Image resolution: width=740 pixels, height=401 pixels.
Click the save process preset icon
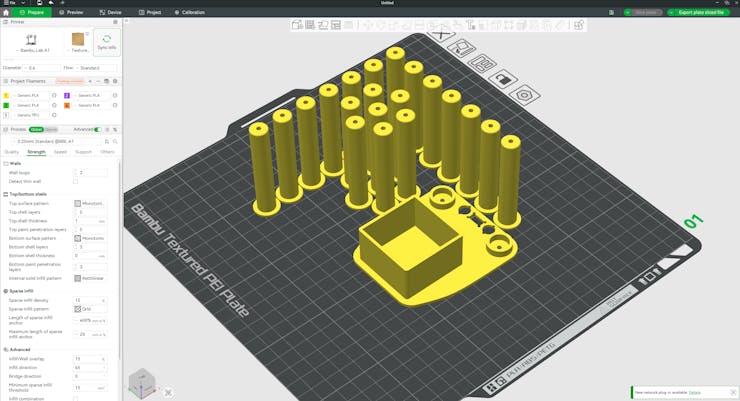click(107, 141)
